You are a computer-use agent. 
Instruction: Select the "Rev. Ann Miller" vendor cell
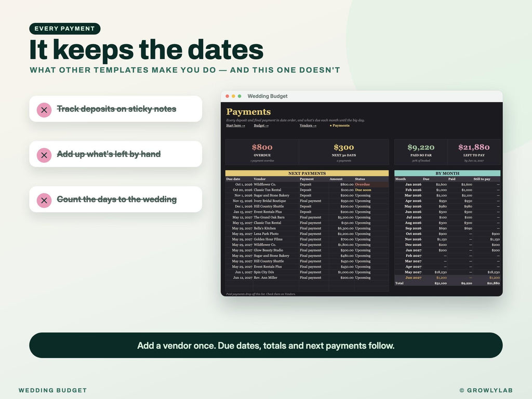point(265,277)
